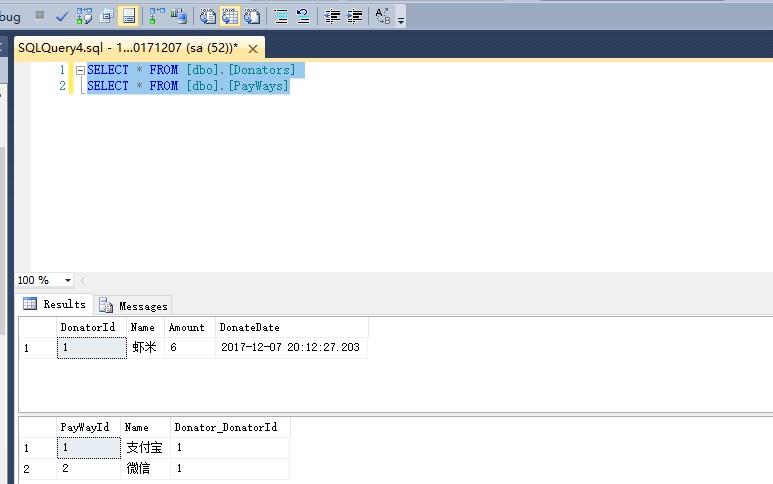Click the DonateDate column header

(291, 327)
